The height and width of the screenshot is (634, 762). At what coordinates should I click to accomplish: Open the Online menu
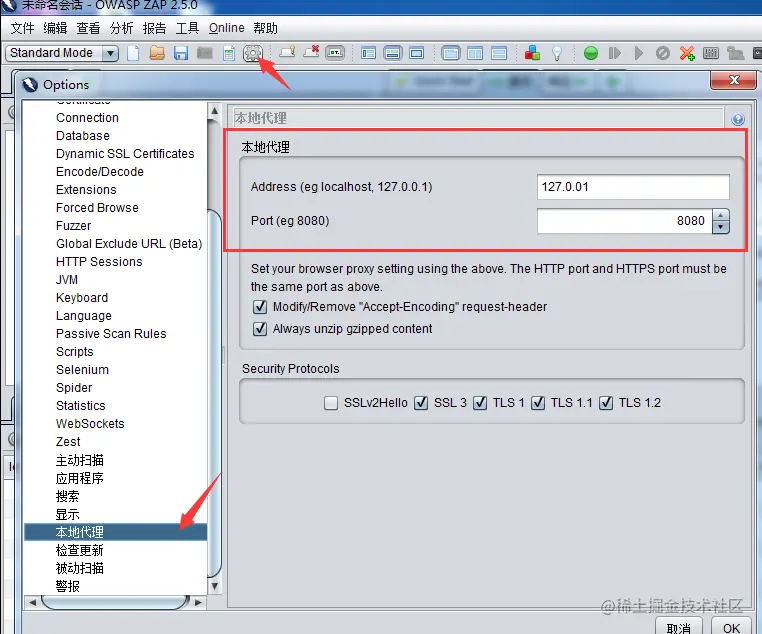click(x=226, y=28)
